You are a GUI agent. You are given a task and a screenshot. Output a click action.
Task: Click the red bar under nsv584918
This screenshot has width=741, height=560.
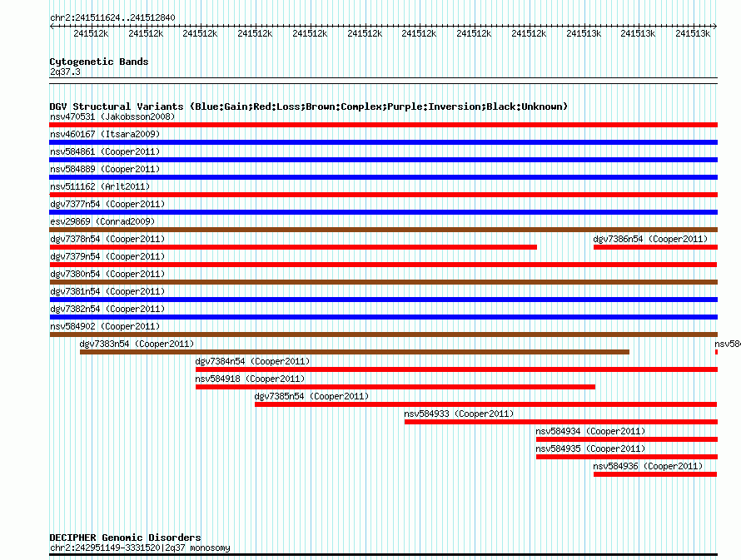[395, 387]
